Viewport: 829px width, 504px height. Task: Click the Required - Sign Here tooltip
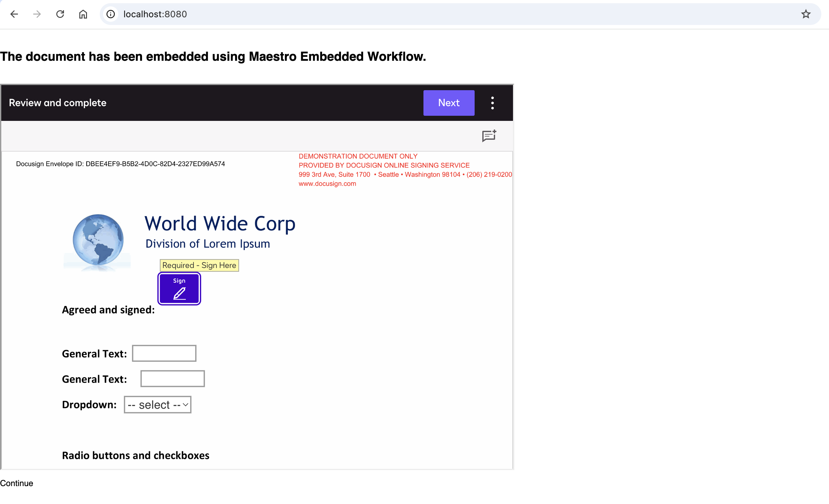[199, 265]
